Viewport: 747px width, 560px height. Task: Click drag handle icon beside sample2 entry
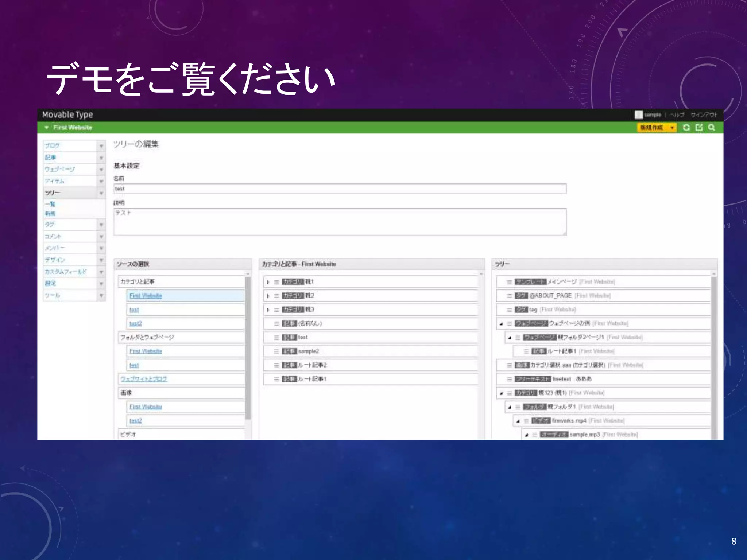(276, 351)
